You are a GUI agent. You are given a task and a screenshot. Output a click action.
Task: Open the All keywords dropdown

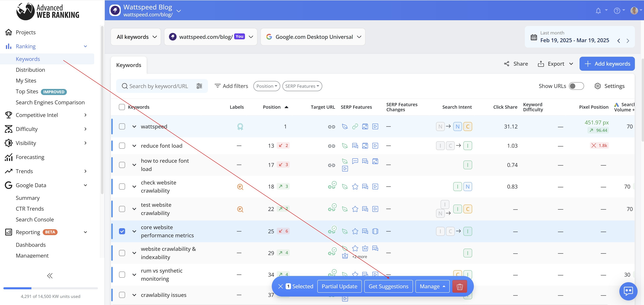(136, 37)
